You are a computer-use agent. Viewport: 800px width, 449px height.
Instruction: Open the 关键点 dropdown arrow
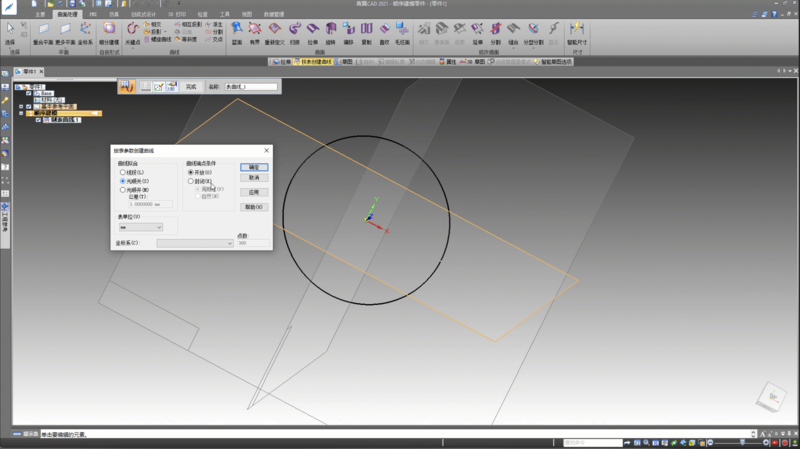[x=133, y=48]
